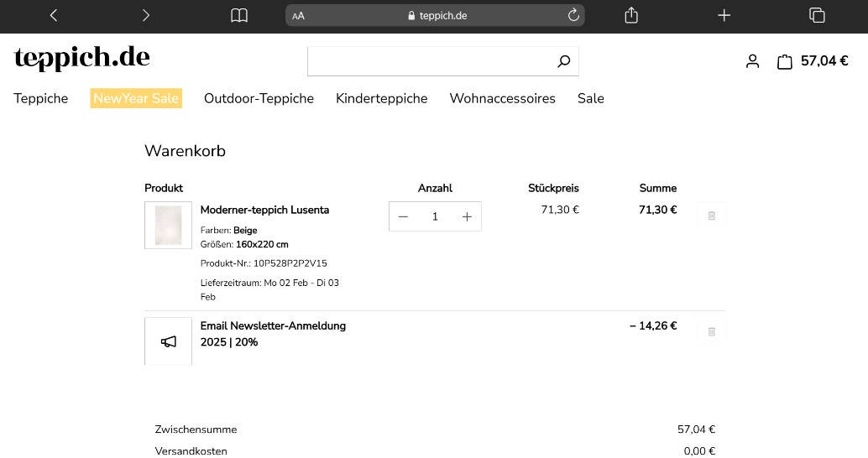The image size is (868, 458).
Task: Increase quantity with plus button
Action: pos(468,216)
